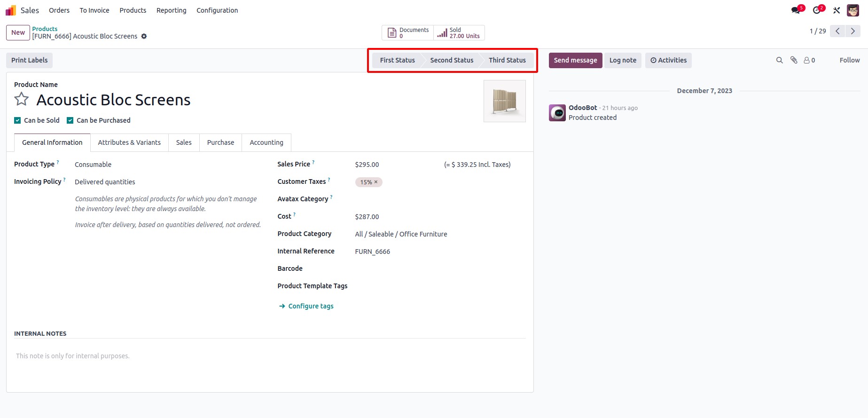Click the Print Labels button
Screen dimensions: 868x418
click(30, 60)
